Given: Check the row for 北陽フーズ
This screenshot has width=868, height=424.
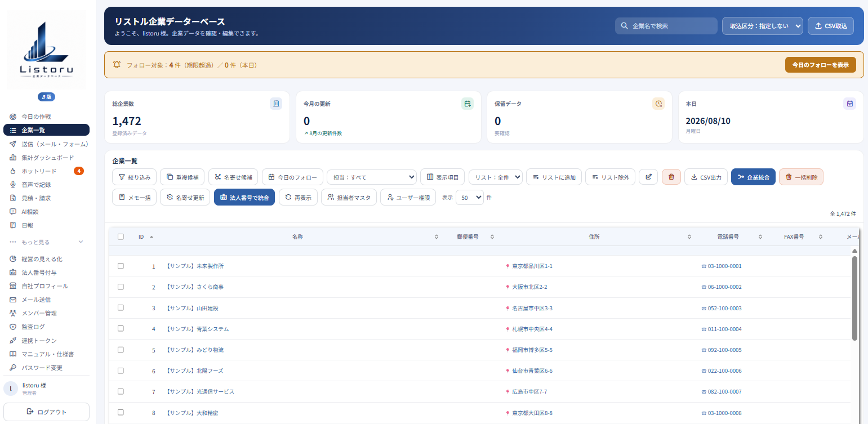Looking at the screenshot, I should pyautogui.click(x=121, y=371).
